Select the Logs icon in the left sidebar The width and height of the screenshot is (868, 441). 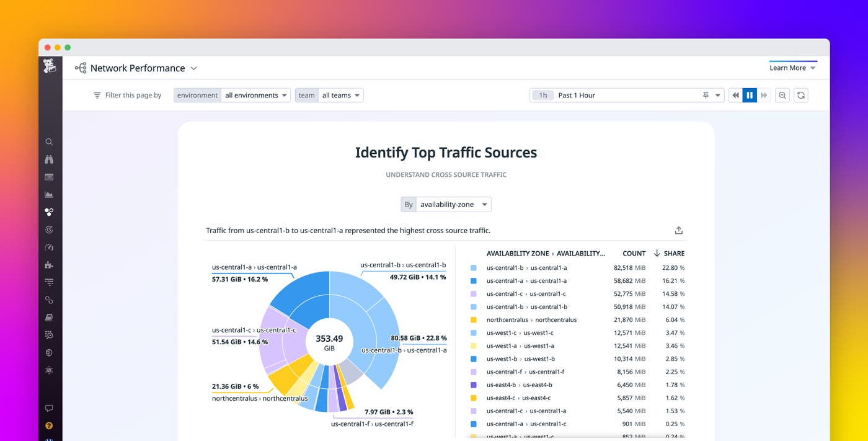(x=49, y=317)
